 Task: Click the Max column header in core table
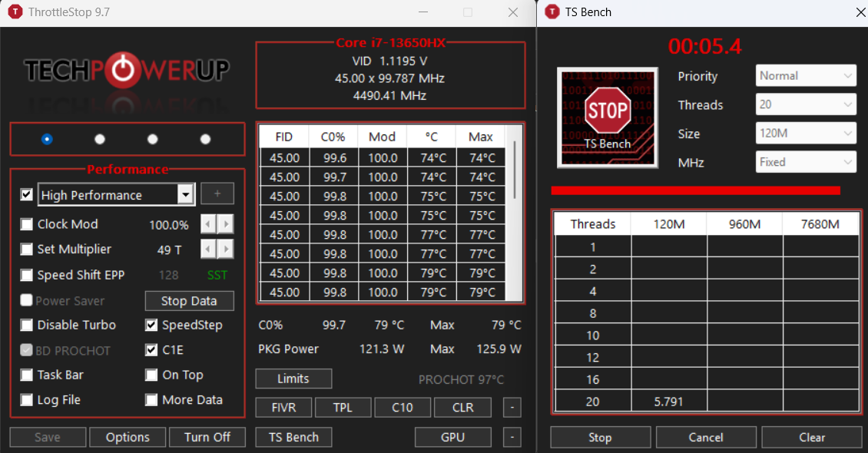point(481,137)
